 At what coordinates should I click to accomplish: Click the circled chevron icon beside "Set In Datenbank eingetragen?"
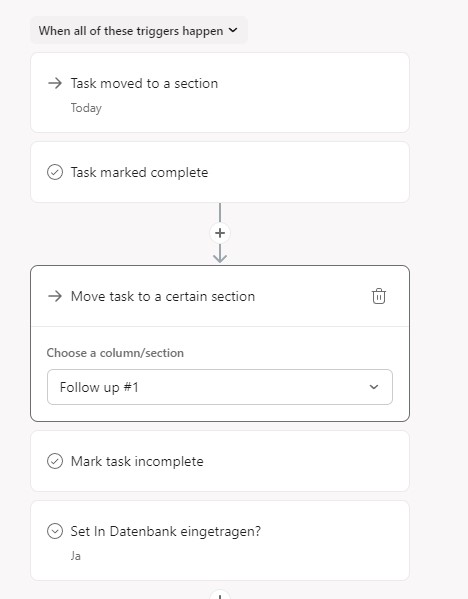coord(55,531)
